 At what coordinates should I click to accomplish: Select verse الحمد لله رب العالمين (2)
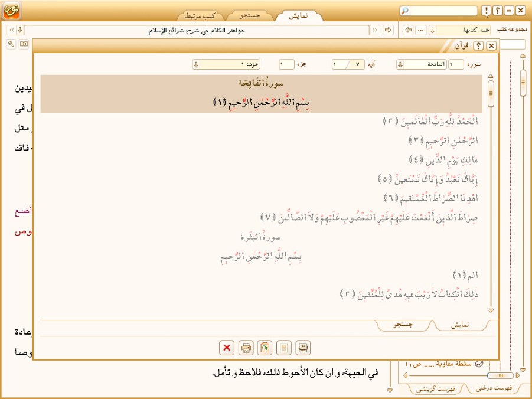(430, 121)
